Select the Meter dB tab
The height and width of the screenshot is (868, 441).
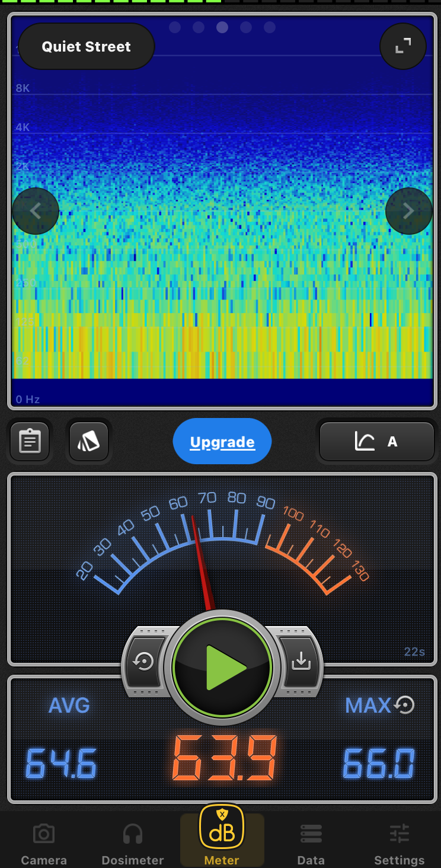[x=222, y=836]
